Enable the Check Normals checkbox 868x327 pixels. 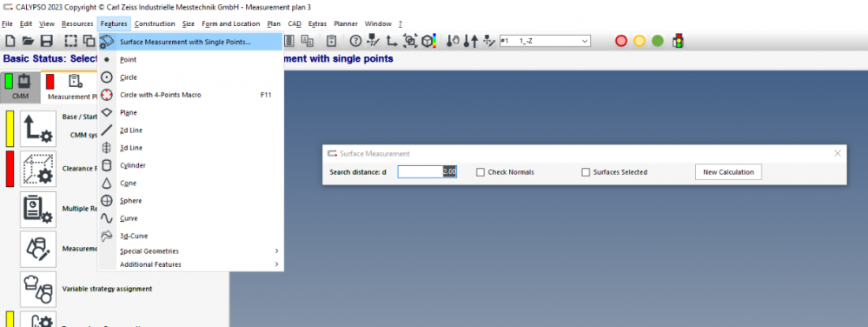480,172
